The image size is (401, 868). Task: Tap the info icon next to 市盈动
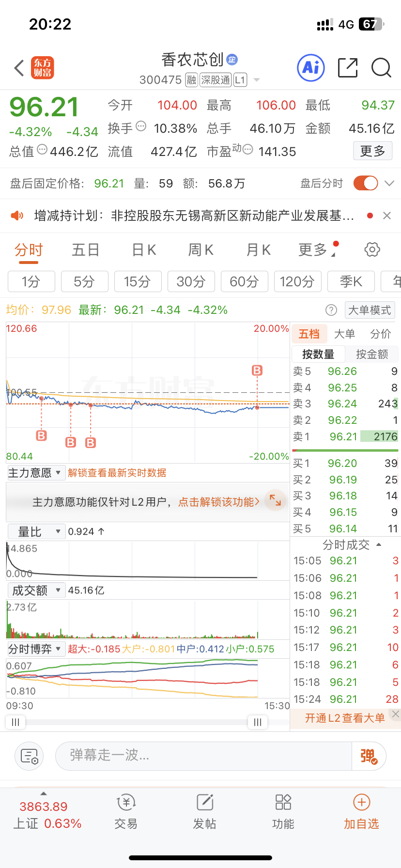(247, 150)
